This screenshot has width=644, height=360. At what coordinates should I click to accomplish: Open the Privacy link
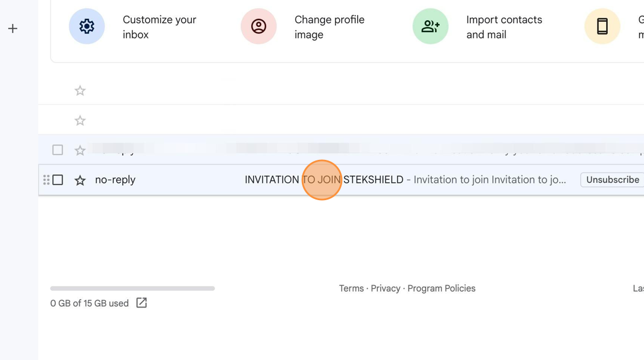point(385,289)
